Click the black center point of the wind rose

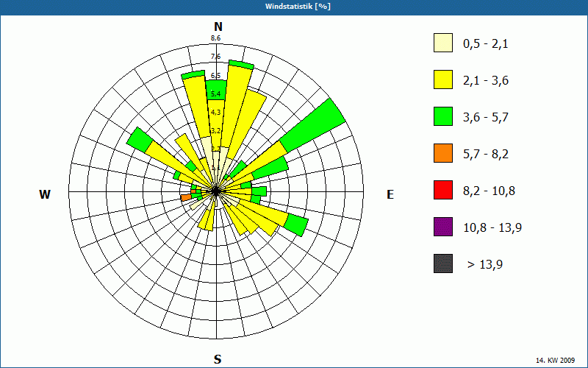point(216,191)
